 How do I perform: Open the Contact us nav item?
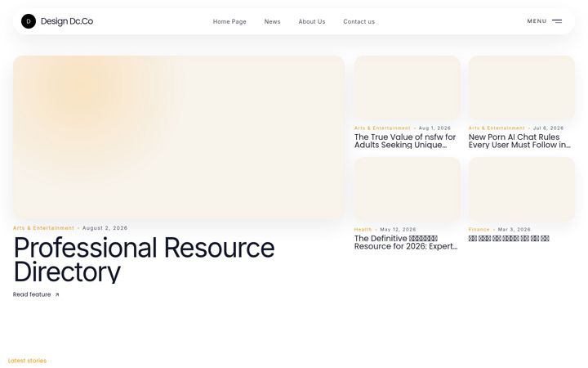tap(359, 22)
